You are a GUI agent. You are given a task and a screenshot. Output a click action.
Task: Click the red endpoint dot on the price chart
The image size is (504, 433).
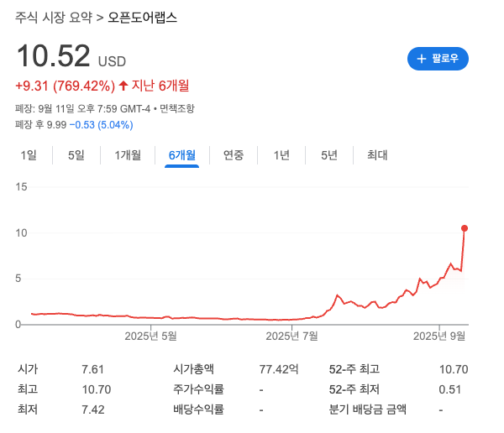465,228
